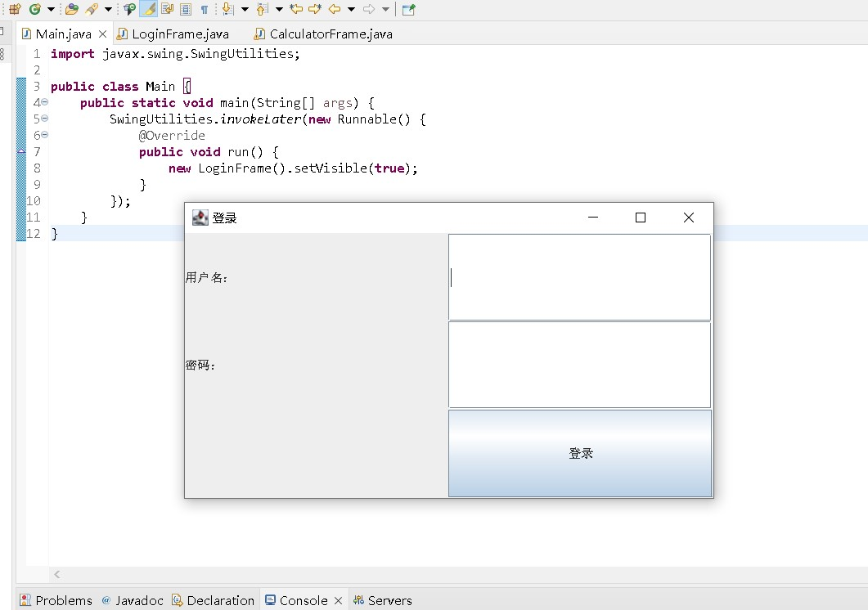868x610 pixels.
Task: Click 'Main' class name on line 3
Action: coord(160,87)
